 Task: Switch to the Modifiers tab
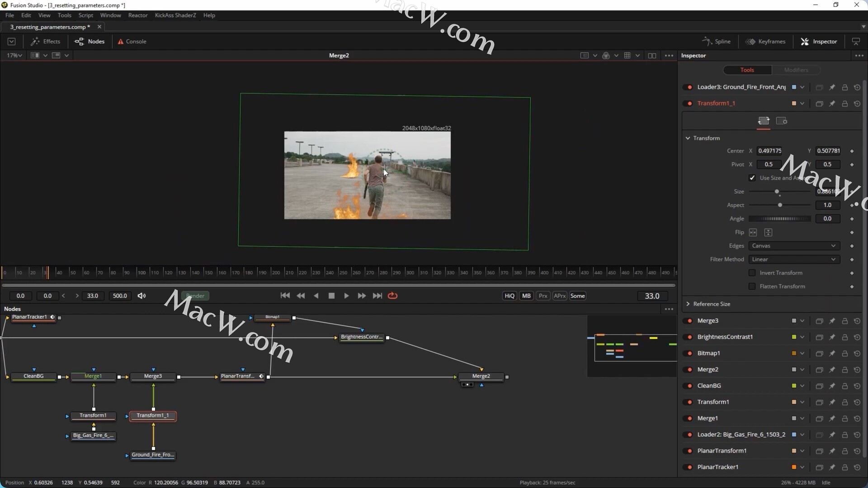pos(796,70)
